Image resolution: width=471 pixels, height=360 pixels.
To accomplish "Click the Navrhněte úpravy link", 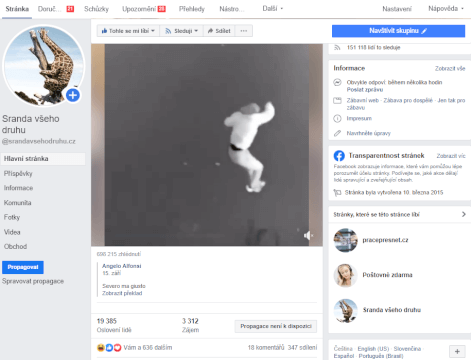I will pyautogui.click(x=368, y=133).
